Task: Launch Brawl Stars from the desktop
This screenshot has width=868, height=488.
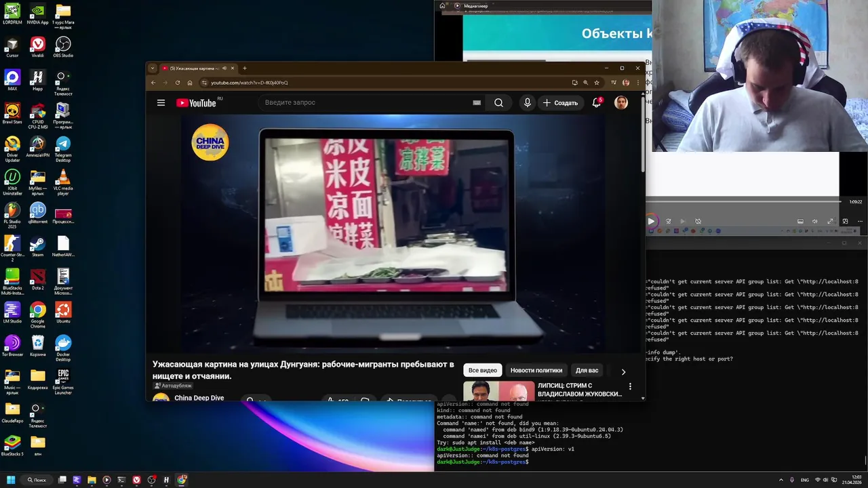Action: 12,113
